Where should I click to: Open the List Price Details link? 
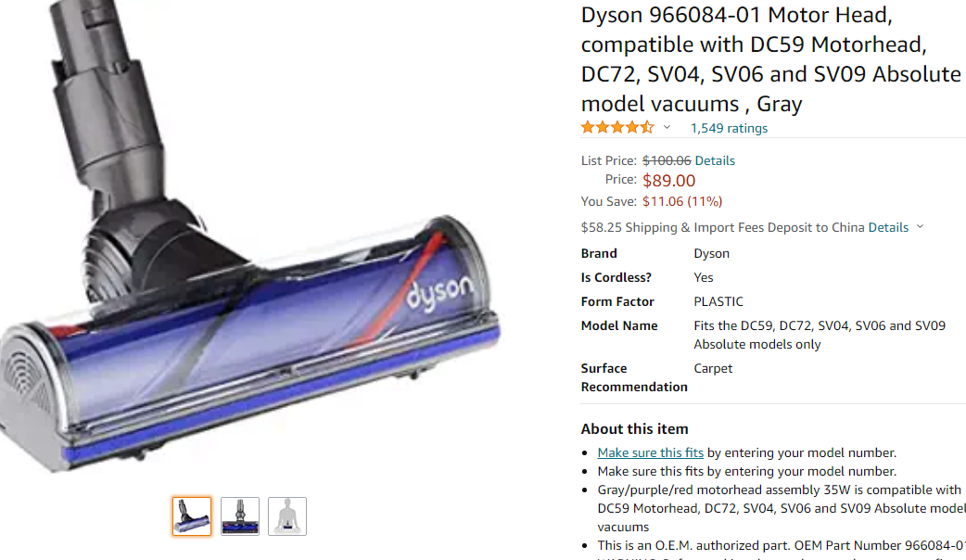tap(715, 160)
